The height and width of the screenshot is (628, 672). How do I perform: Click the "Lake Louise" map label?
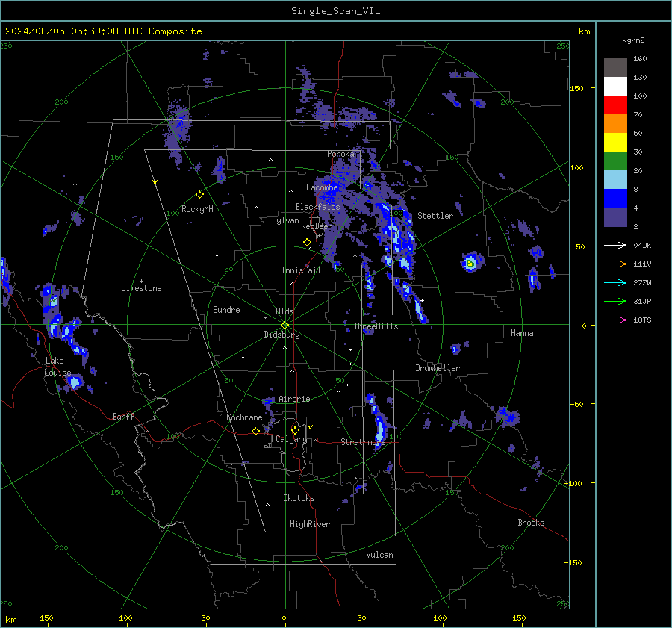[57, 367]
